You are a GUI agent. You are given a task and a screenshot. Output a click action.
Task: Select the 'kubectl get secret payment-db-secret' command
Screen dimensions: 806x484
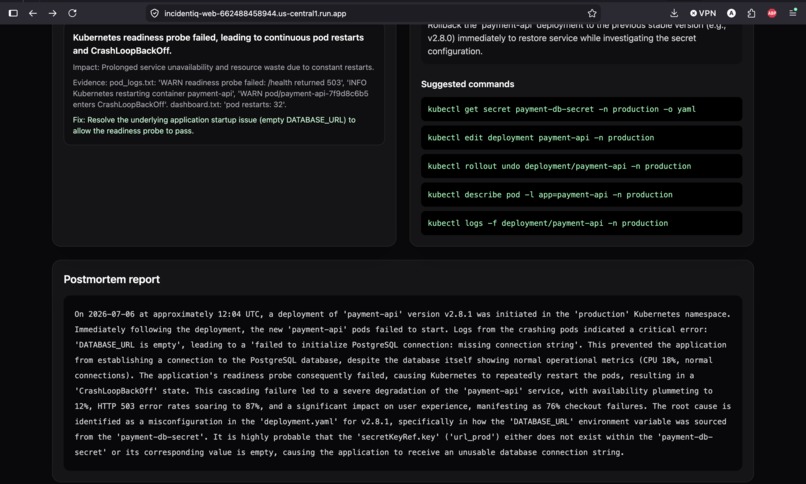pyautogui.click(x=581, y=109)
